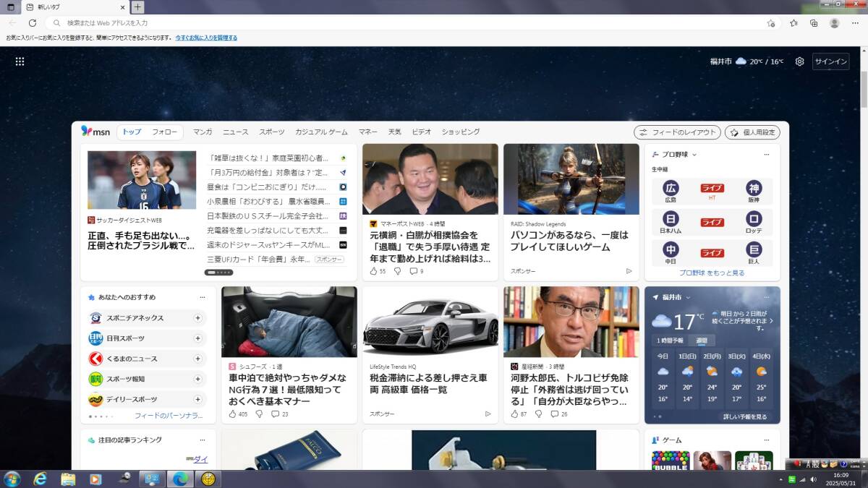Screen dimensions: 868x488
Task: Expand the 福井市 location dropdown on weather card
Action: click(688, 297)
